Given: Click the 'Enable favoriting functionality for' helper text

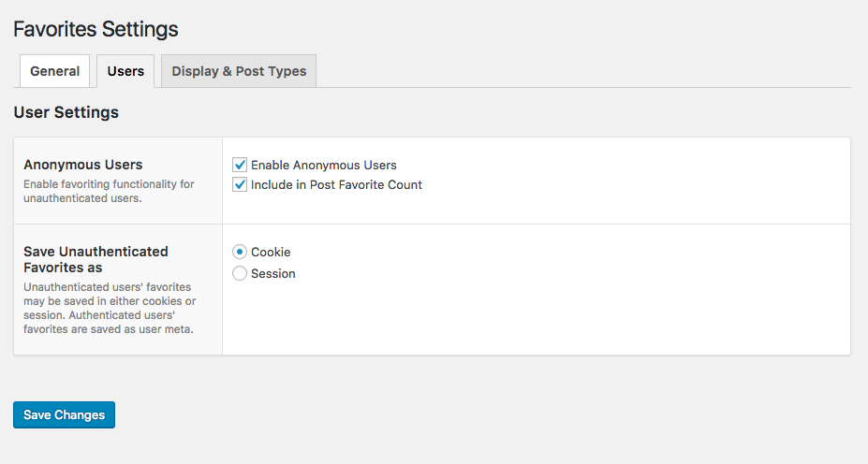Looking at the screenshot, I should tap(109, 184).
